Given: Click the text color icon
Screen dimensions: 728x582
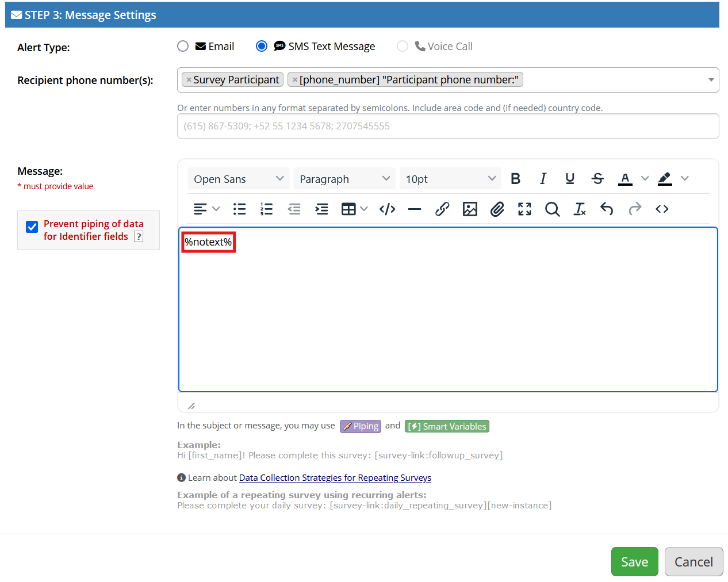Looking at the screenshot, I should (x=625, y=179).
